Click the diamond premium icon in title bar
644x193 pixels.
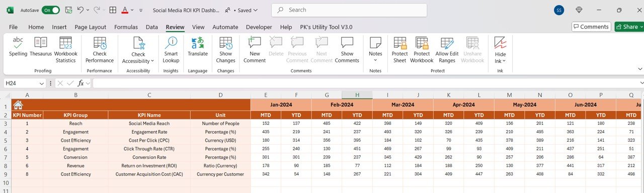point(579,10)
